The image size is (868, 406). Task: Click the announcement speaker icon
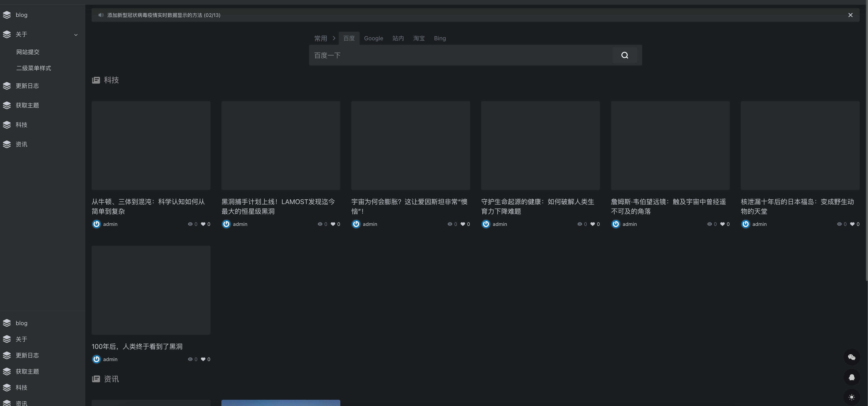[x=100, y=15]
